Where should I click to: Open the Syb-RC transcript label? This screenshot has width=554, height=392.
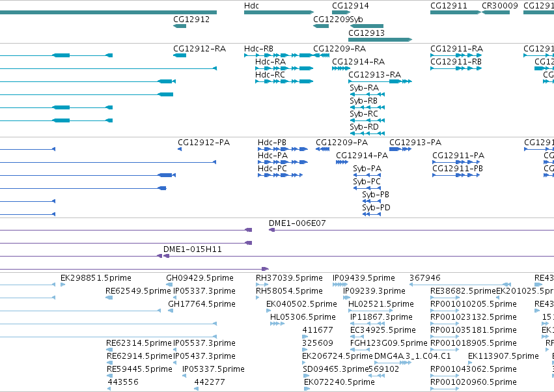364,114
